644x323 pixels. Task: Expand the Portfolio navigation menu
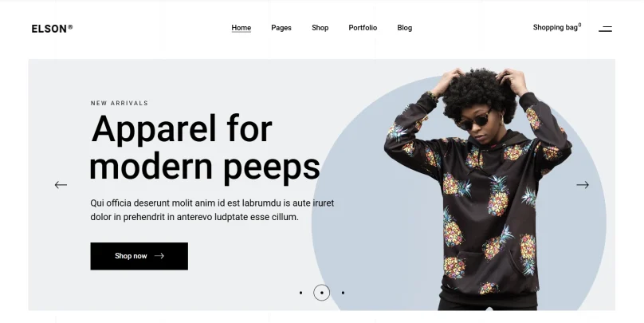(363, 28)
